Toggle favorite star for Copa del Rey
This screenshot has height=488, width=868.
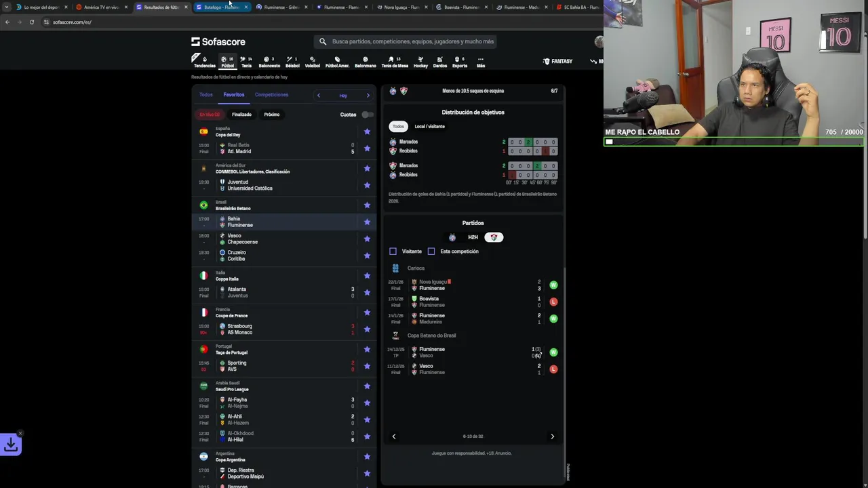pyautogui.click(x=367, y=131)
